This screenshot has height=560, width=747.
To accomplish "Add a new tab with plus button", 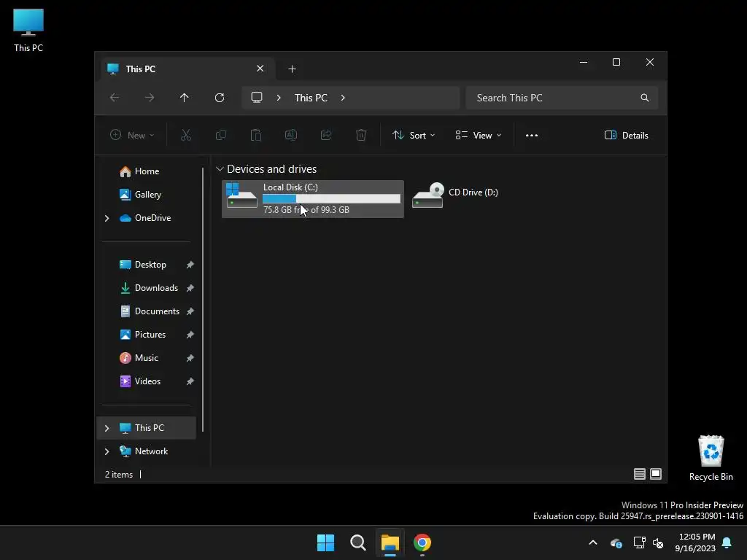I will point(292,69).
